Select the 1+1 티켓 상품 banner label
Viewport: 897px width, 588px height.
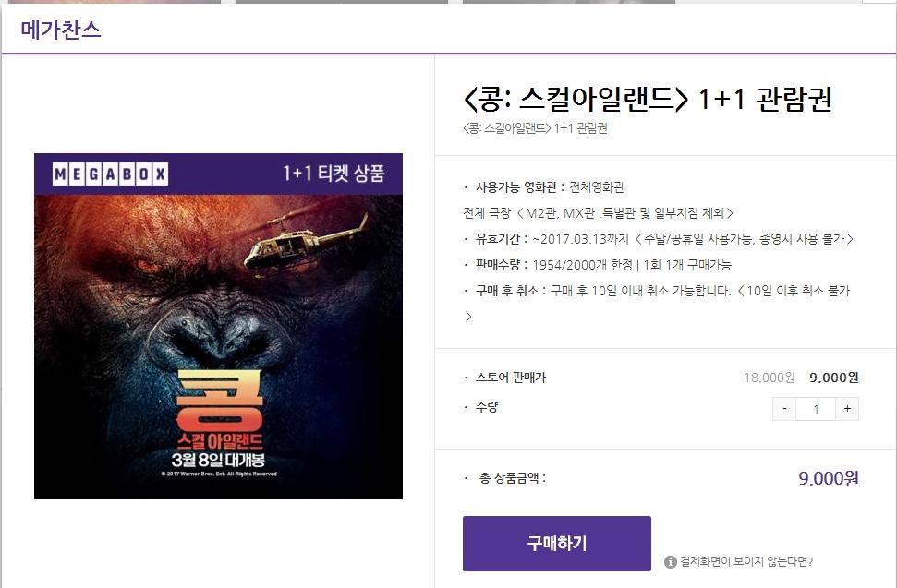(x=333, y=174)
